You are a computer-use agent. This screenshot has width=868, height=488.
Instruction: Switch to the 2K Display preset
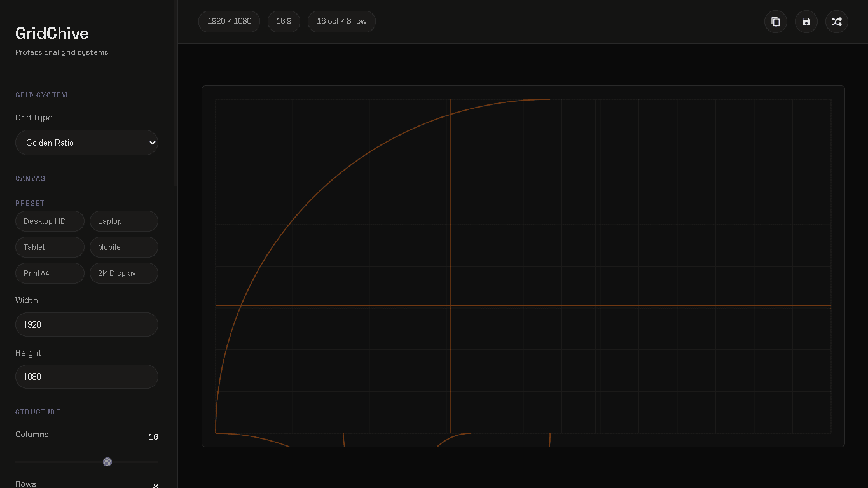123,274
